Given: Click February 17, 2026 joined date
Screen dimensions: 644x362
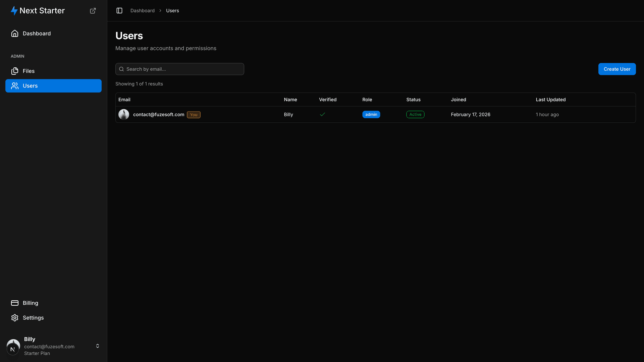Looking at the screenshot, I should pos(471,115).
